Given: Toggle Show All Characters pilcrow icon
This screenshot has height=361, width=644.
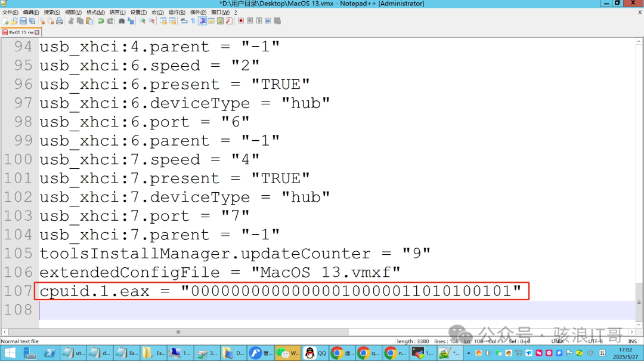Looking at the screenshot, I should coord(193,21).
